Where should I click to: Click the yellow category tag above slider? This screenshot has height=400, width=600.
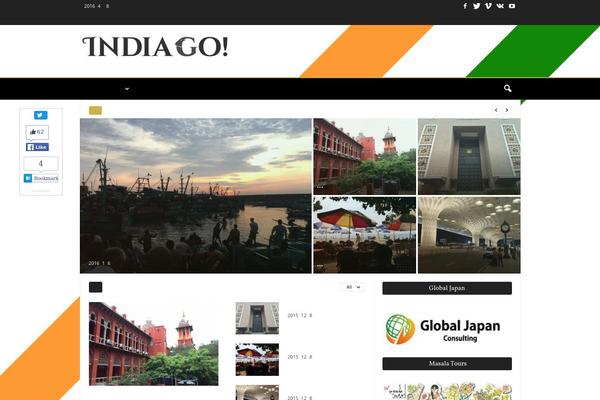(x=95, y=111)
